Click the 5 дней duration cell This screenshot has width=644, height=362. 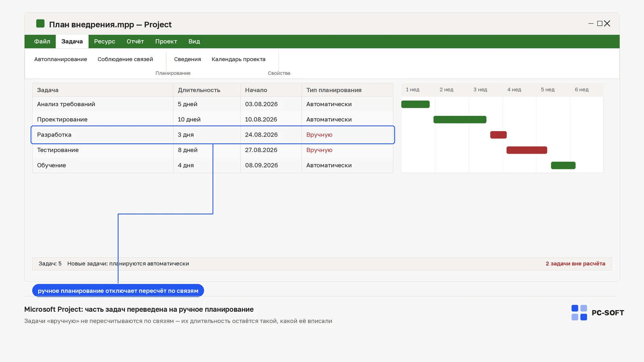188,104
